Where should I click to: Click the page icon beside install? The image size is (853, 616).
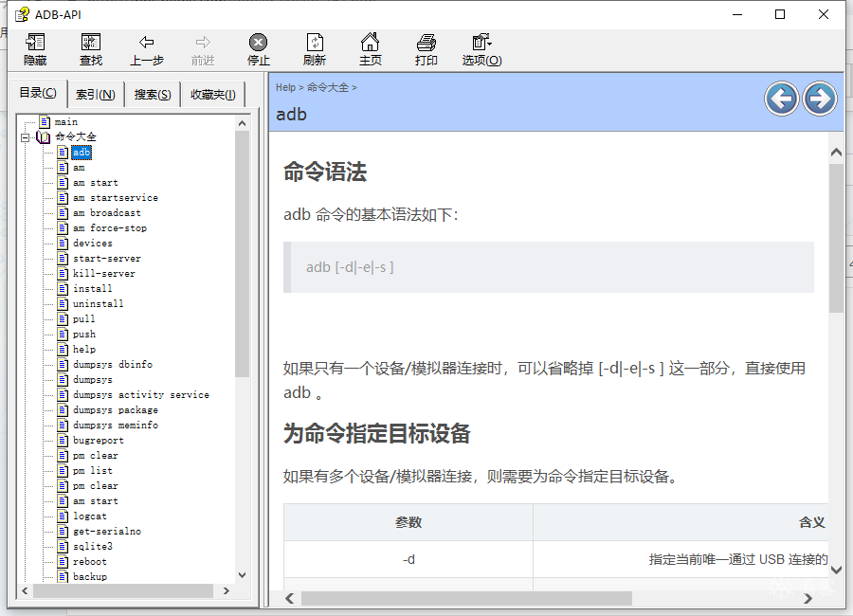pyautogui.click(x=64, y=288)
